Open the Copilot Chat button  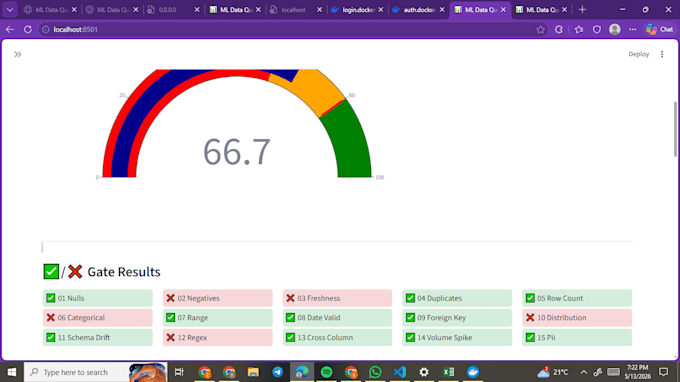659,29
